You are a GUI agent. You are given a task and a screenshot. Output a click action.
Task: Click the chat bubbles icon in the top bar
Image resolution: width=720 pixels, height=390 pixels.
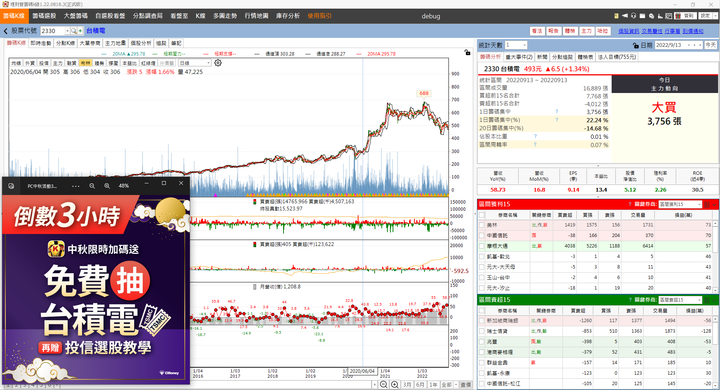651,16
